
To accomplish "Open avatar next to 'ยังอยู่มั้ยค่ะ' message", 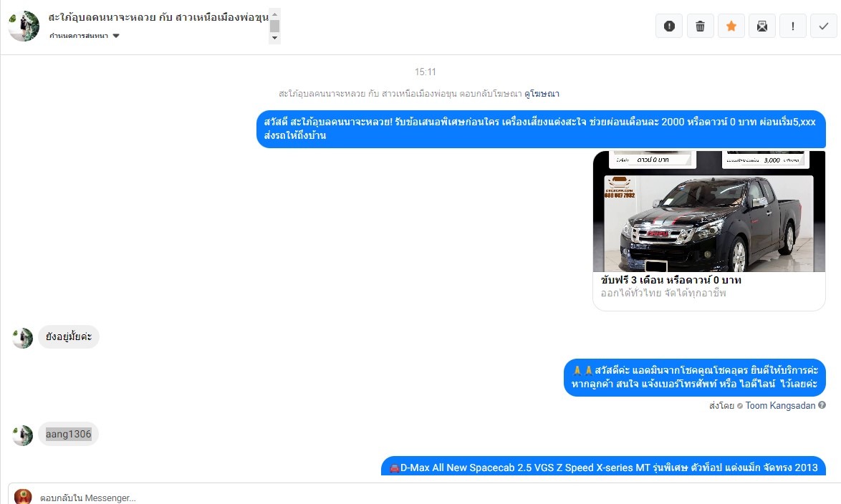I will pos(22,339).
